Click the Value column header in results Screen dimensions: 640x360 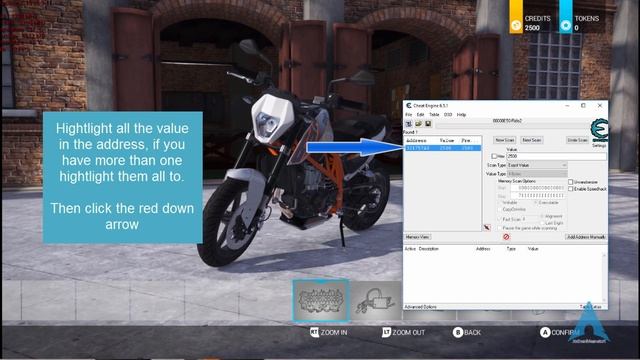point(447,140)
